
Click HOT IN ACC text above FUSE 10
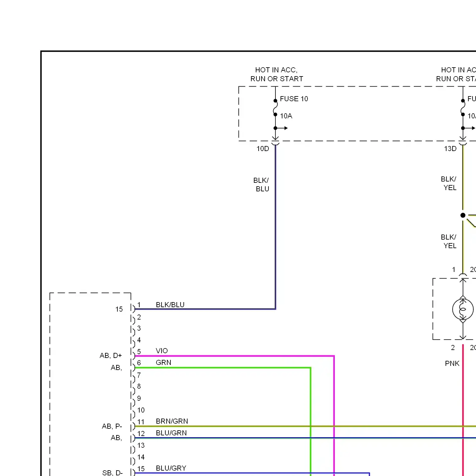pos(276,70)
